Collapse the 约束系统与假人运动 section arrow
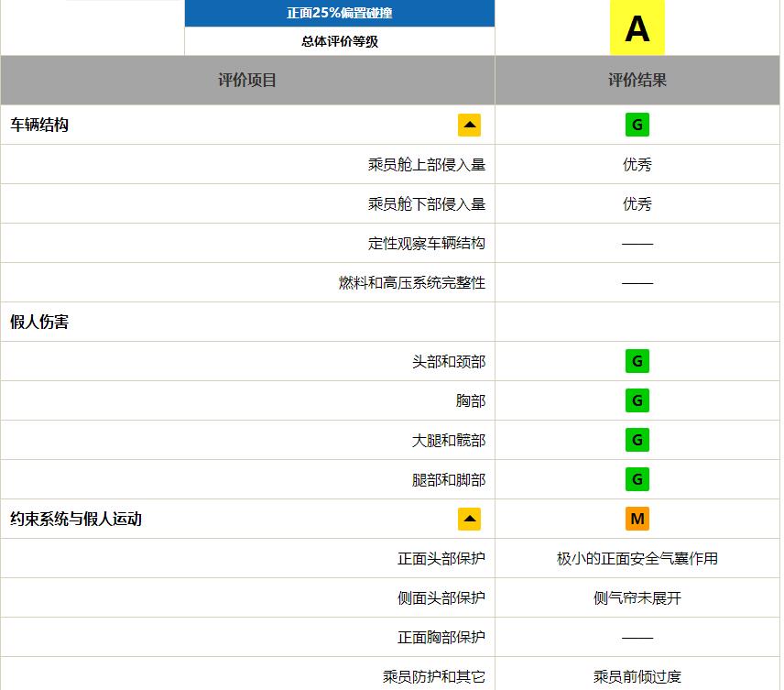 point(469,519)
